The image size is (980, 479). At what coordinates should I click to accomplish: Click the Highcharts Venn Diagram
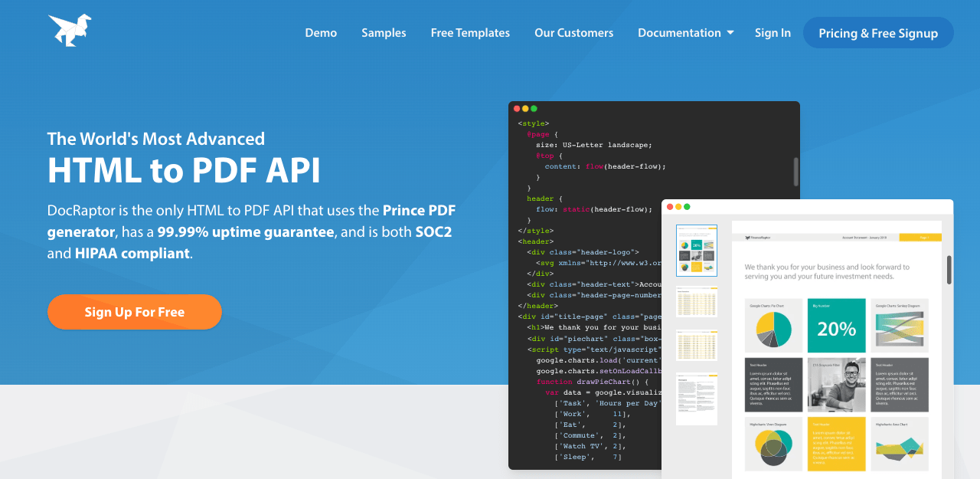pyautogui.click(x=773, y=443)
